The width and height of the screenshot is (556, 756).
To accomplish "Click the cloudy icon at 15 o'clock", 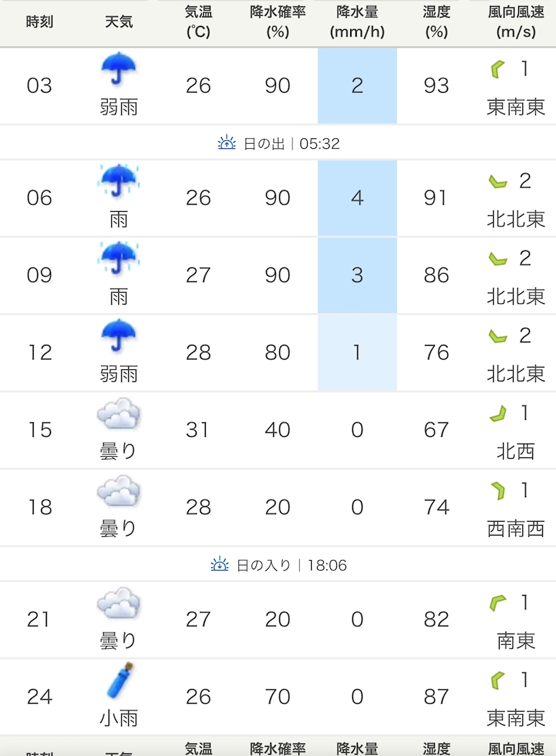I will pos(119,416).
